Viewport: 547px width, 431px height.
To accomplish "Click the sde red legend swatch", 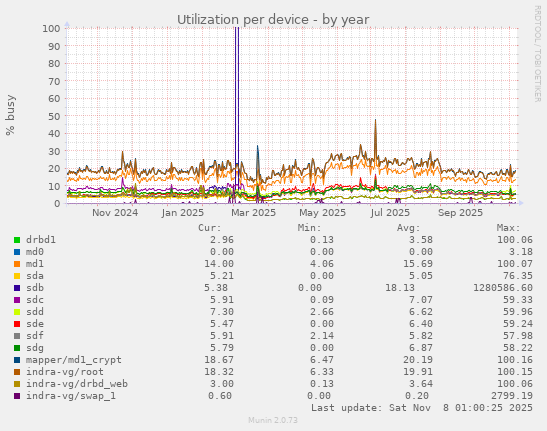I will click(x=17, y=324).
